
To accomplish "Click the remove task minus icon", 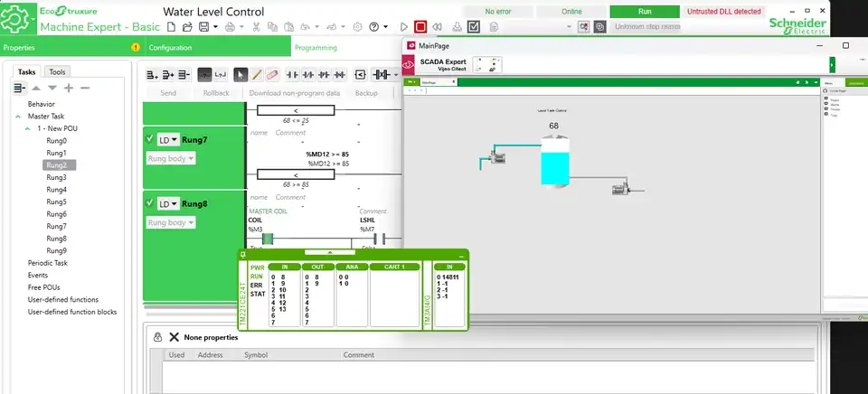I will 85,88.
